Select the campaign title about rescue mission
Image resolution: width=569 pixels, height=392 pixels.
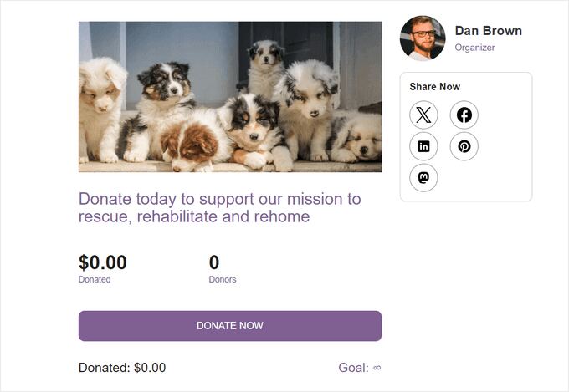click(x=219, y=208)
